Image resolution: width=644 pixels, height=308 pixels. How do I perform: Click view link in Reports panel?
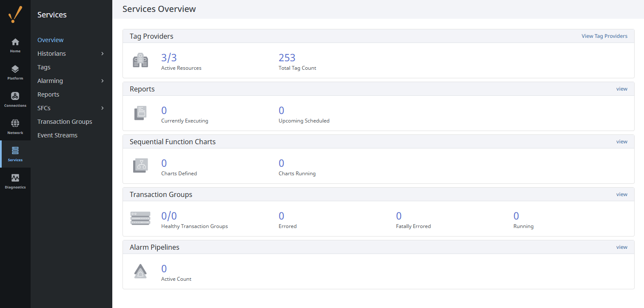tap(621, 89)
